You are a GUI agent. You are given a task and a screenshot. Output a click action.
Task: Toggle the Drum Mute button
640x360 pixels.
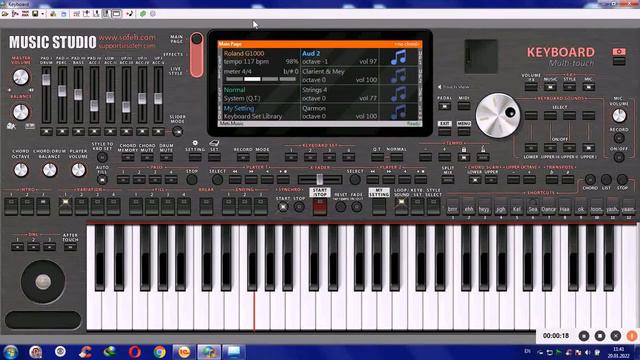[x=166, y=158]
